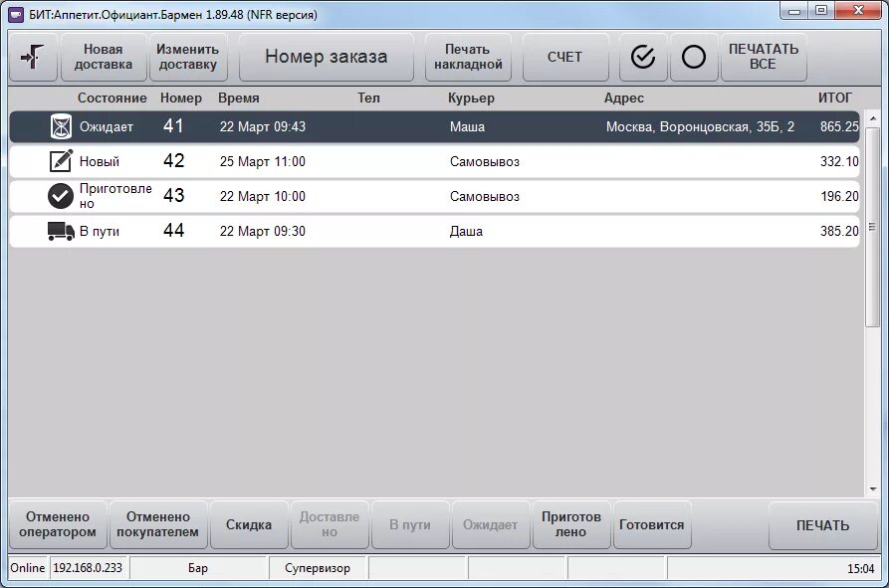This screenshot has width=889, height=588.
Task: Click Online status bar entry
Action: tap(28, 568)
